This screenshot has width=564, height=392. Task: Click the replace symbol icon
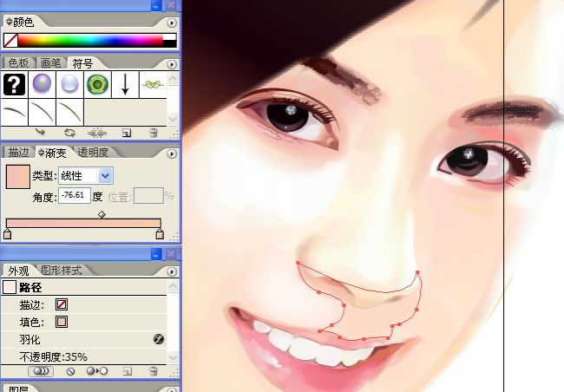point(69,133)
